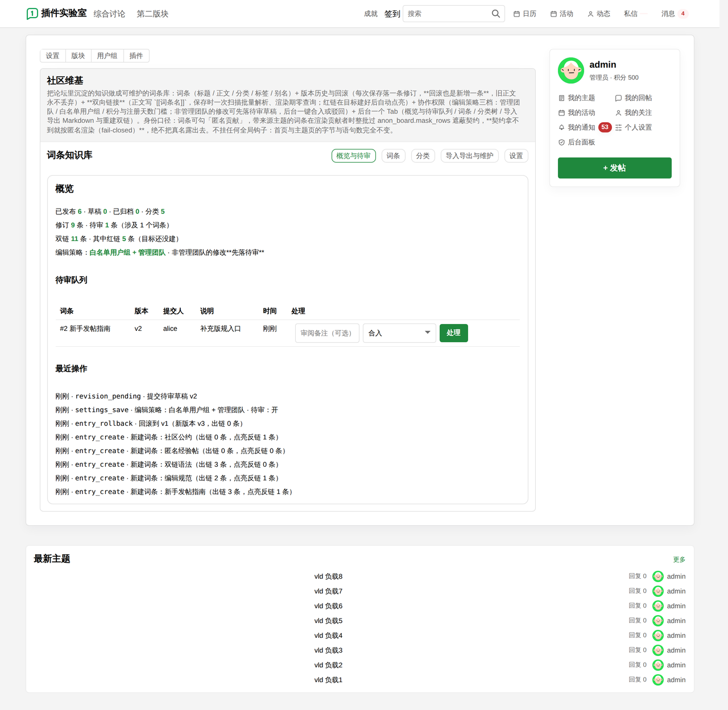Open the 活动 icon in top navigation
This screenshot has width=728, height=710.
pyautogui.click(x=553, y=14)
